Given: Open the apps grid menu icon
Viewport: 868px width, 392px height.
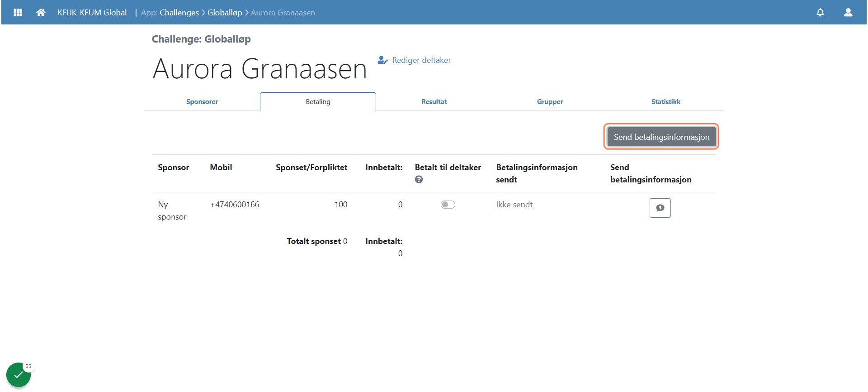Looking at the screenshot, I should point(18,12).
